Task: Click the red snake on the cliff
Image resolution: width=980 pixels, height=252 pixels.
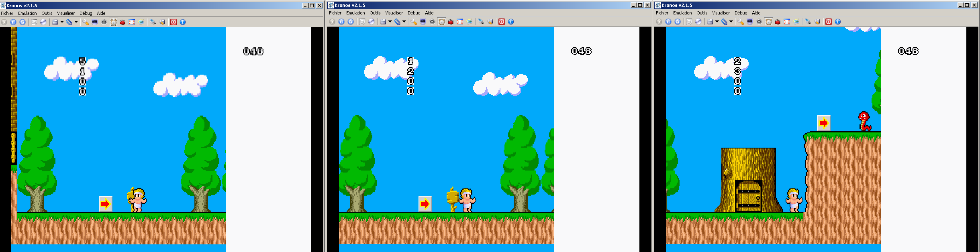Action: 864,122
